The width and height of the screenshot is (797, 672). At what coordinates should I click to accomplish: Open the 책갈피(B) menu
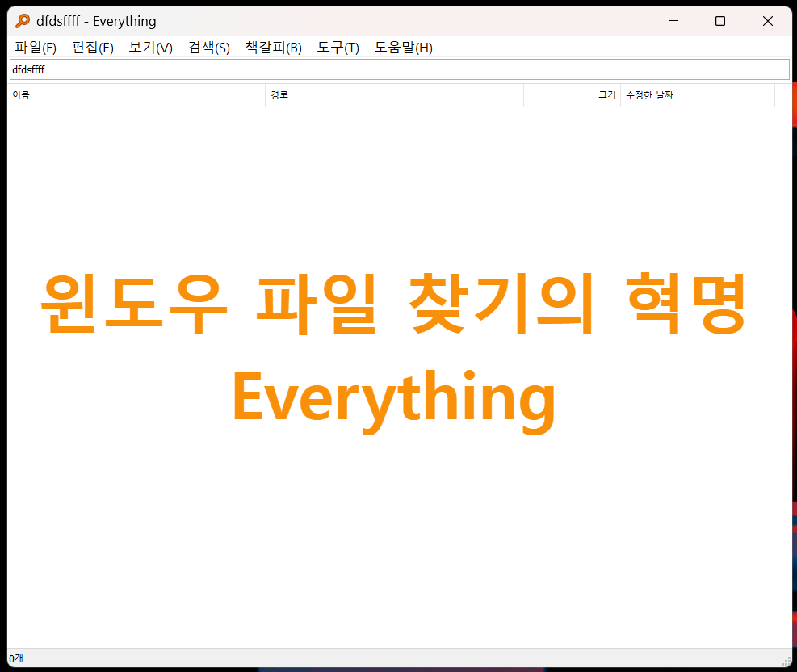click(274, 48)
